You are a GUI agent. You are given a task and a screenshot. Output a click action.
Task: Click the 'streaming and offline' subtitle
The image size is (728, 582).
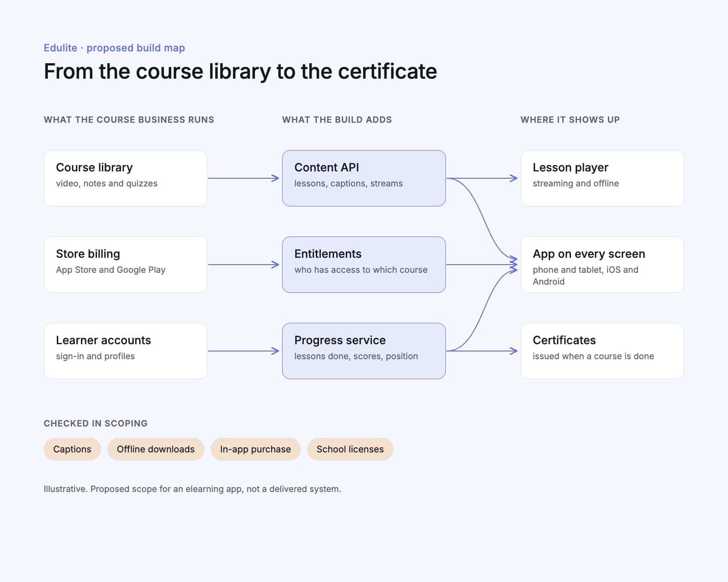576,183
